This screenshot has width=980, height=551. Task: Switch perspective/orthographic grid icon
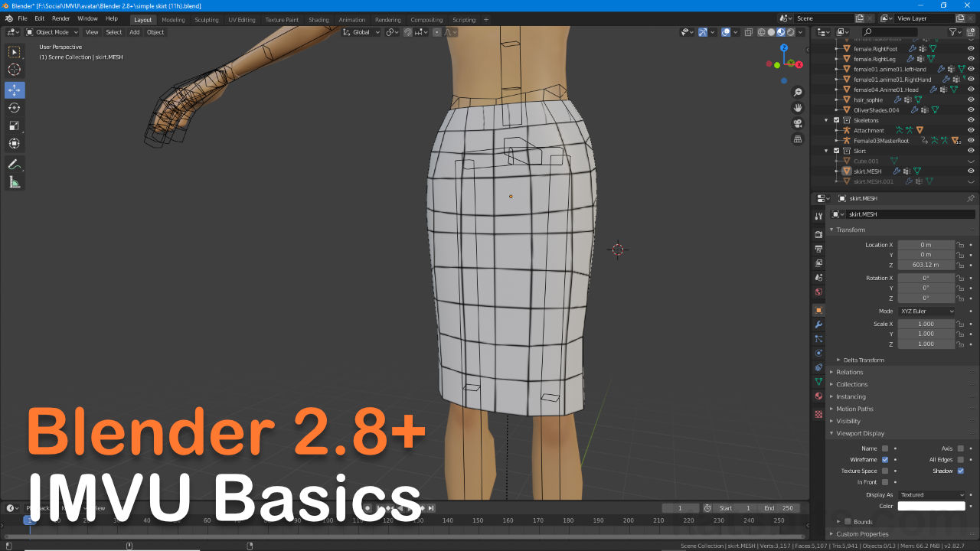pos(798,139)
